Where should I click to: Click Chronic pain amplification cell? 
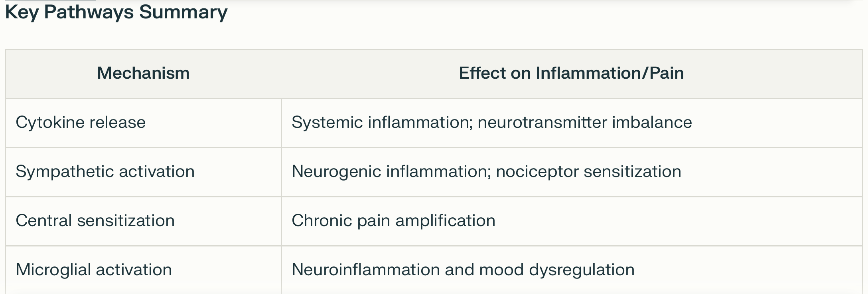(x=572, y=221)
